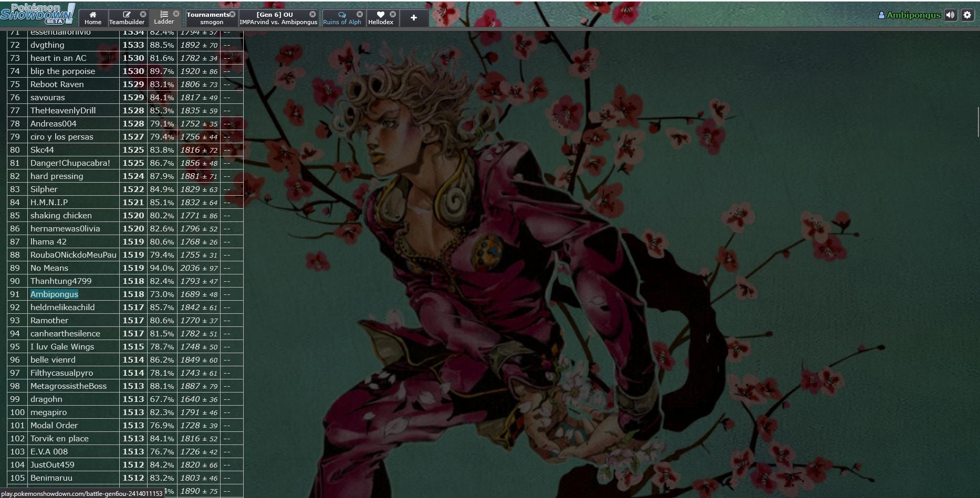Click No Means GXE value 94.0%

pos(162,268)
